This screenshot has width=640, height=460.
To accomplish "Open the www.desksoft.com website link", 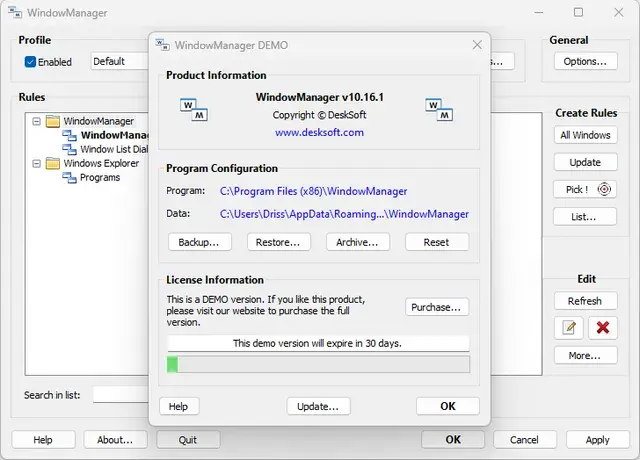I will click(319, 132).
